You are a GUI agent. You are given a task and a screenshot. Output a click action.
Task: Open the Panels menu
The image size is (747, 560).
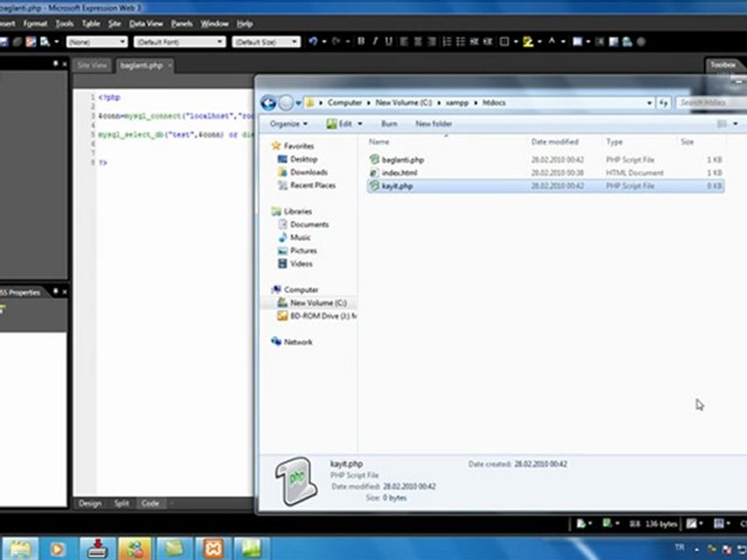pyautogui.click(x=181, y=23)
